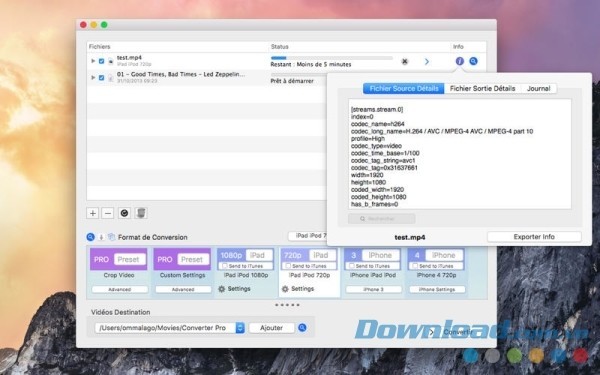The image size is (600, 375).
Task: Click the profile=High line
Action: pyautogui.click(x=368, y=139)
